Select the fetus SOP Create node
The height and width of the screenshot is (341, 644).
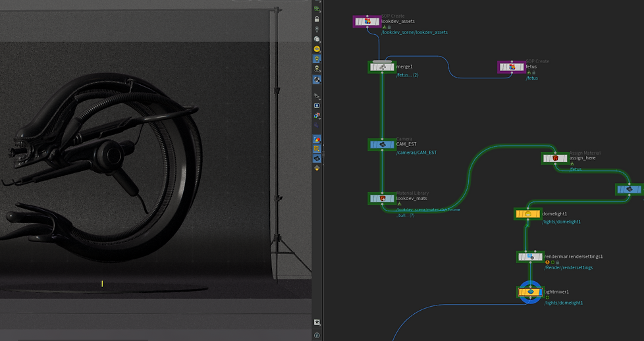click(x=512, y=67)
